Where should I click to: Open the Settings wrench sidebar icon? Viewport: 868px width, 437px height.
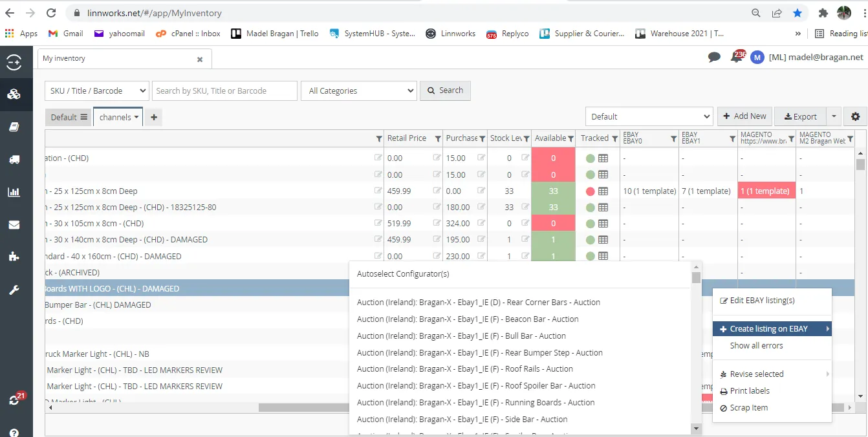(x=14, y=290)
